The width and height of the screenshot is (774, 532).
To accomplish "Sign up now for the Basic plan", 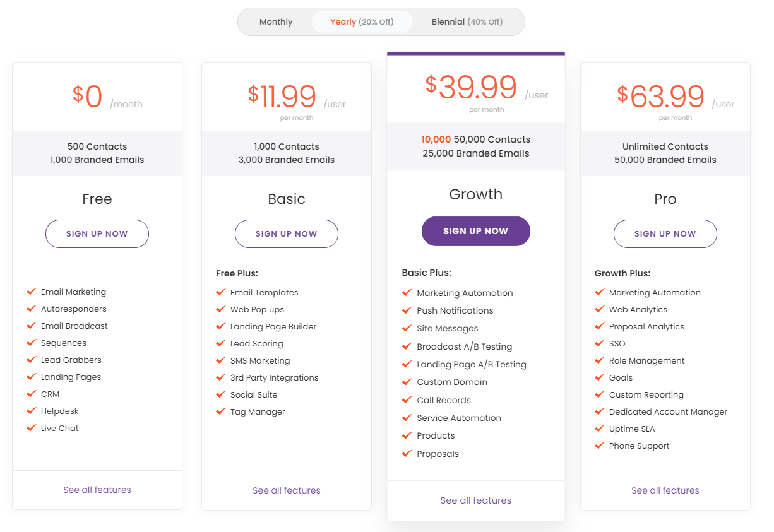I will click(x=287, y=233).
